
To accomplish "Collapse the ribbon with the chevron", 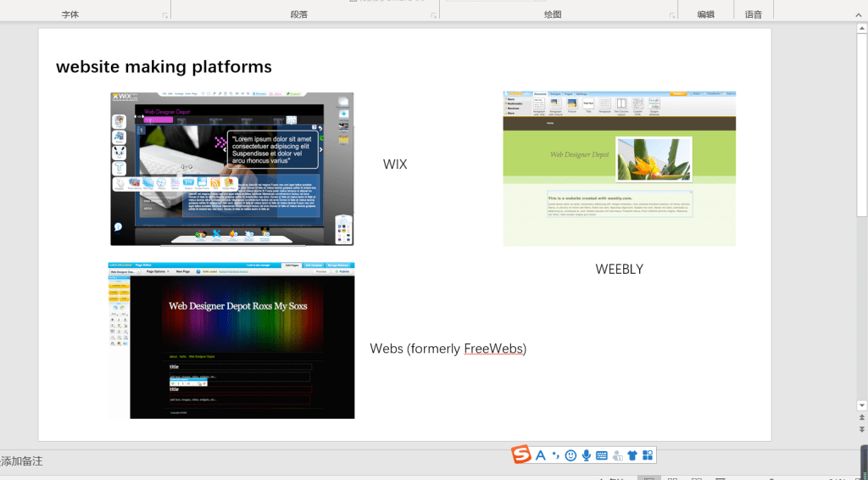I will pyautogui.click(x=858, y=15).
